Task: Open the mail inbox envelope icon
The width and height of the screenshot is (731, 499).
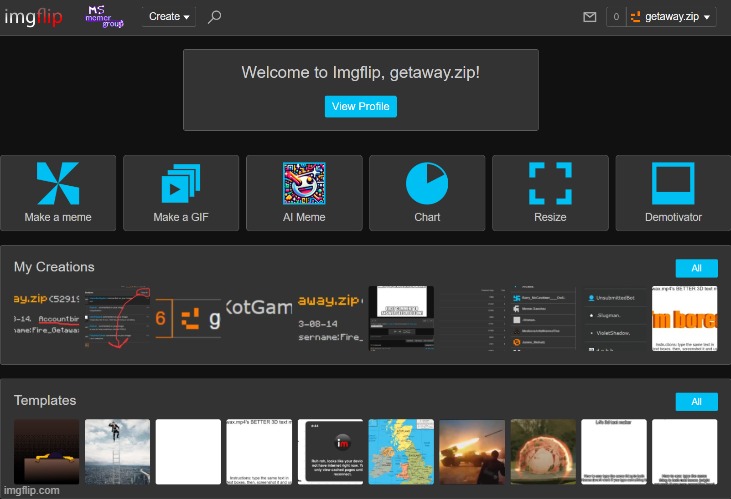Action: (x=590, y=17)
